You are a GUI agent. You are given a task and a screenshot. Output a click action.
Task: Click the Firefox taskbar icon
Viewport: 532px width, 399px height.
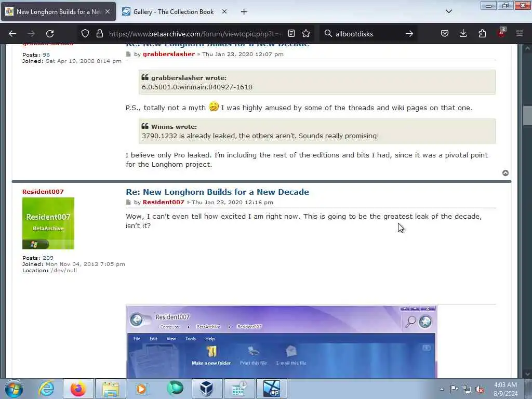tap(78, 389)
